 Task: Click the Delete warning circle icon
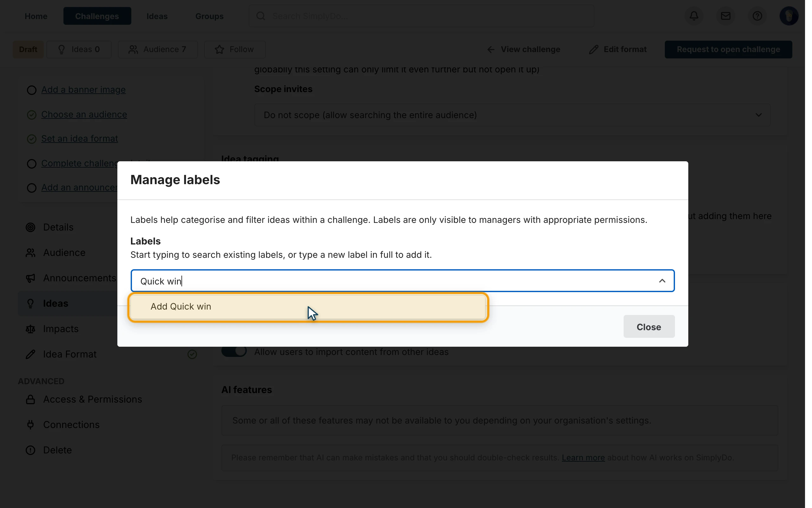tap(30, 450)
